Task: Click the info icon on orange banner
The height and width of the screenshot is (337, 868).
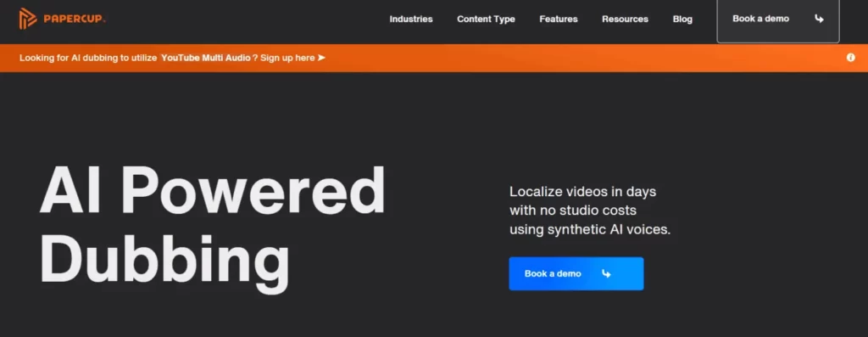Action: (851, 58)
